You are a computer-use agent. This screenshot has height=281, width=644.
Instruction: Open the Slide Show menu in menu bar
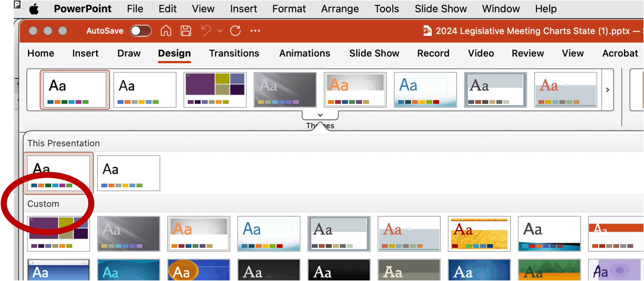tap(440, 9)
